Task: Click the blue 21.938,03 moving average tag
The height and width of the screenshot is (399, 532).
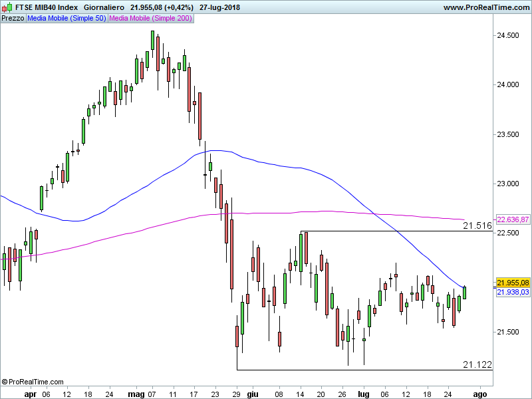Action: coord(513,292)
